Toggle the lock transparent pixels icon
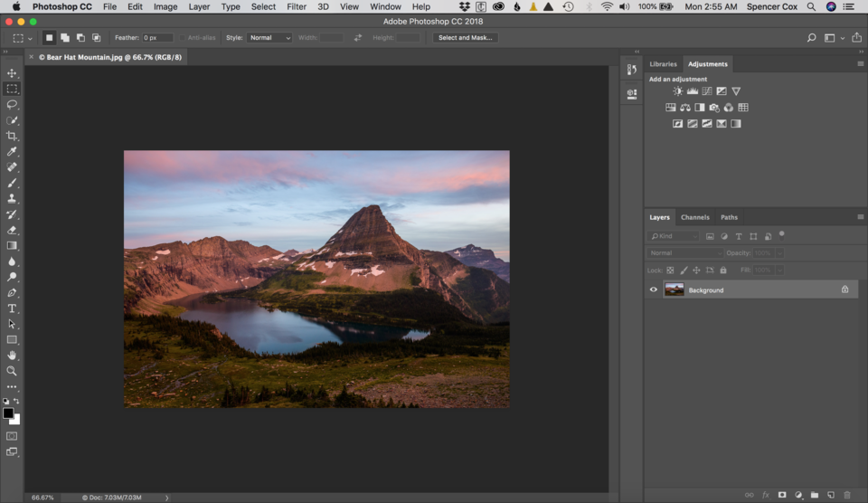The width and height of the screenshot is (868, 503). click(670, 270)
